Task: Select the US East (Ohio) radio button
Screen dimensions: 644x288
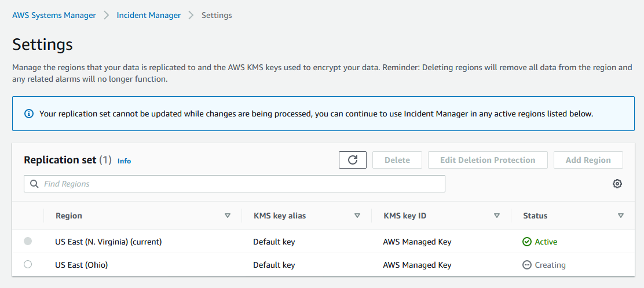Action: tap(28, 265)
